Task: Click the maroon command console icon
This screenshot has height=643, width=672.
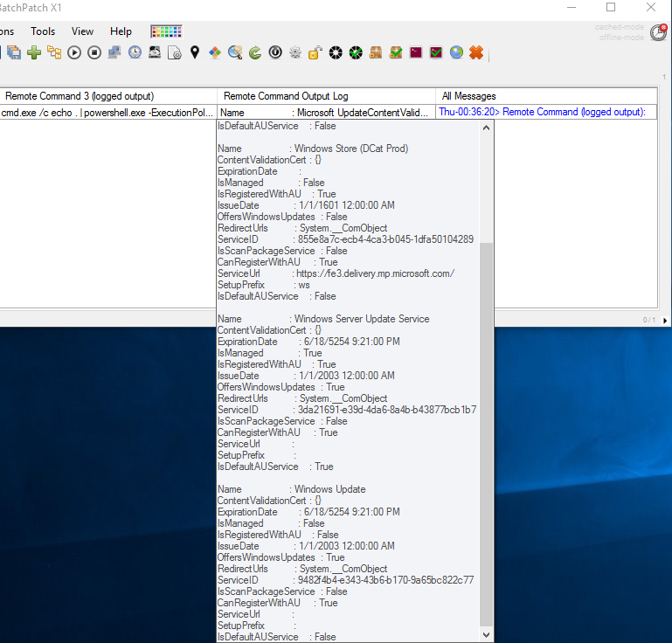Action: coord(416,52)
